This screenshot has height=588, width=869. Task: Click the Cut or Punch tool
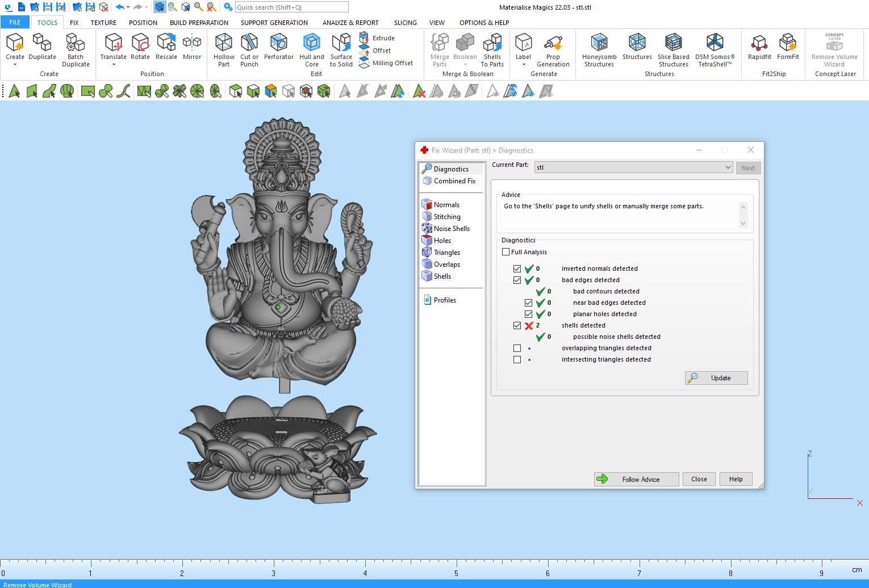(249, 49)
